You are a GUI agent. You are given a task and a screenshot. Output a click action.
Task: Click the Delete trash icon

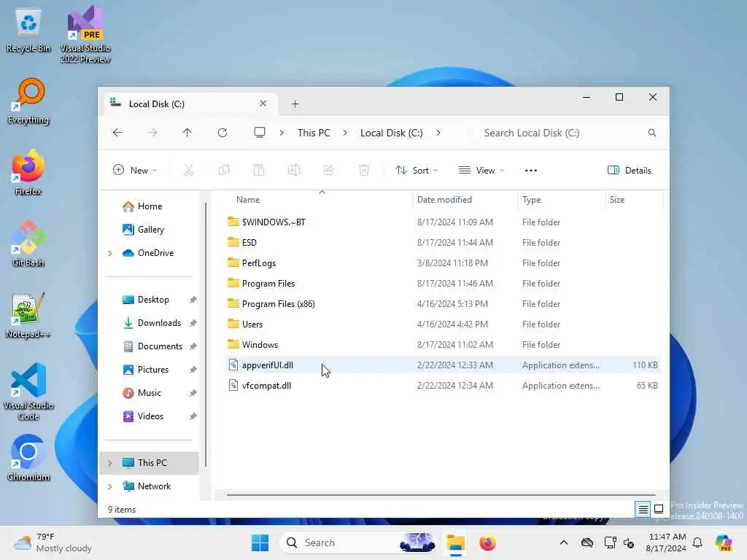click(x=364, y=170)
